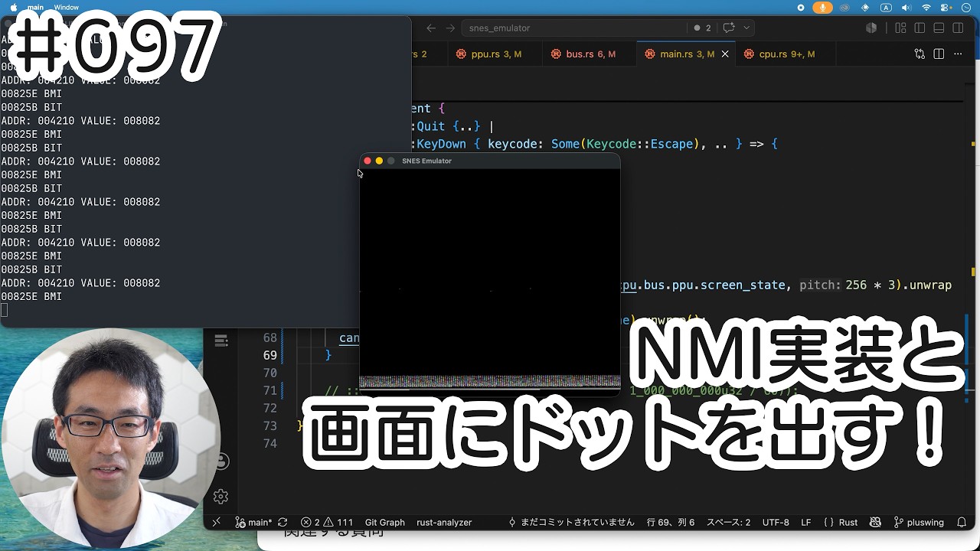The width and height of the screenshot is (980, 551).
Task: Open changes compare icon in editor toolbar
Action: click(x=920, y=54)
